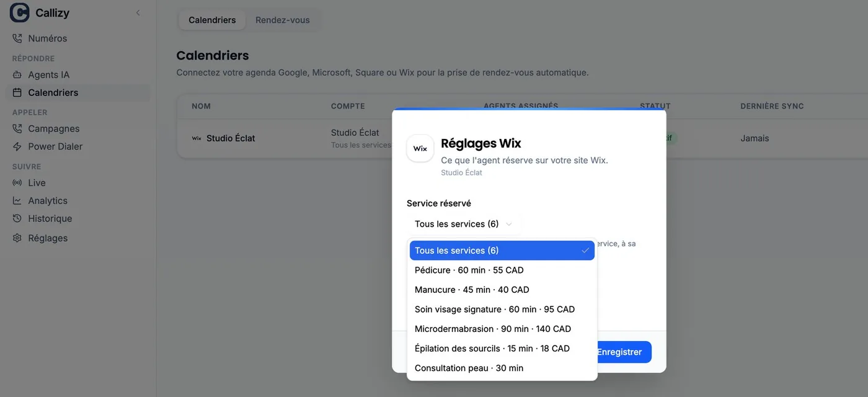Click the chart icon beside Analytics
The image size is (868, 397).
pyautogui.click(x=17, y=200)
